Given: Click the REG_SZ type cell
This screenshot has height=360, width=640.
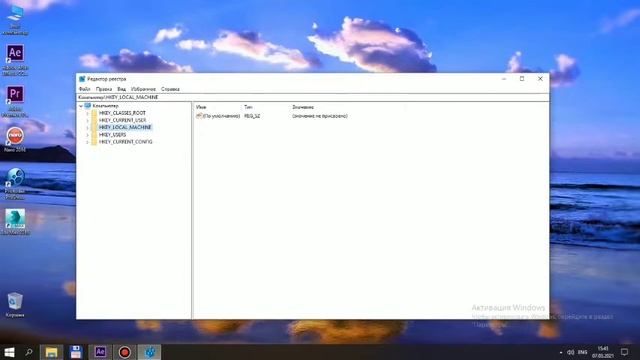Looking at the screenshot, I should [x=252, y=116].
